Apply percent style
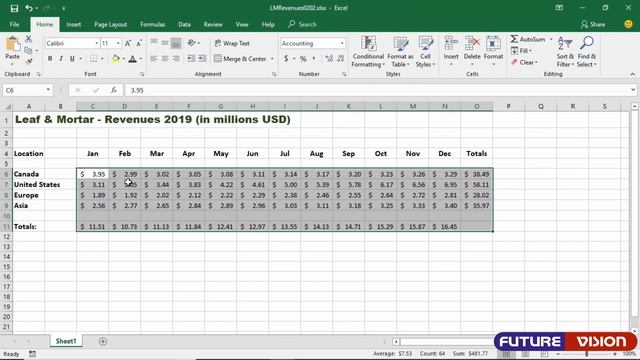Screen dimensions: 640x360 click(303, 59)
